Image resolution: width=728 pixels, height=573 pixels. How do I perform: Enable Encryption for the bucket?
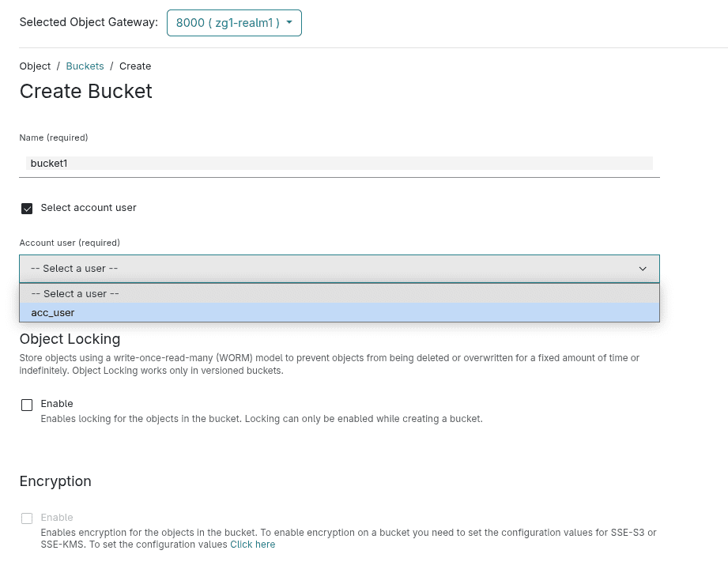pyautogui.click(x=27, y=518)
